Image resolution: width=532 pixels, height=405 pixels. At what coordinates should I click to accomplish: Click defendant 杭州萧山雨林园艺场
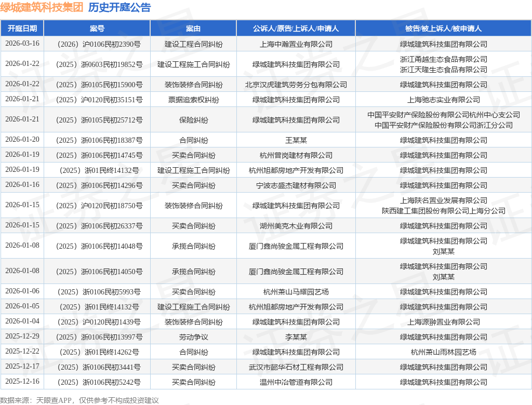click(444, 353)
